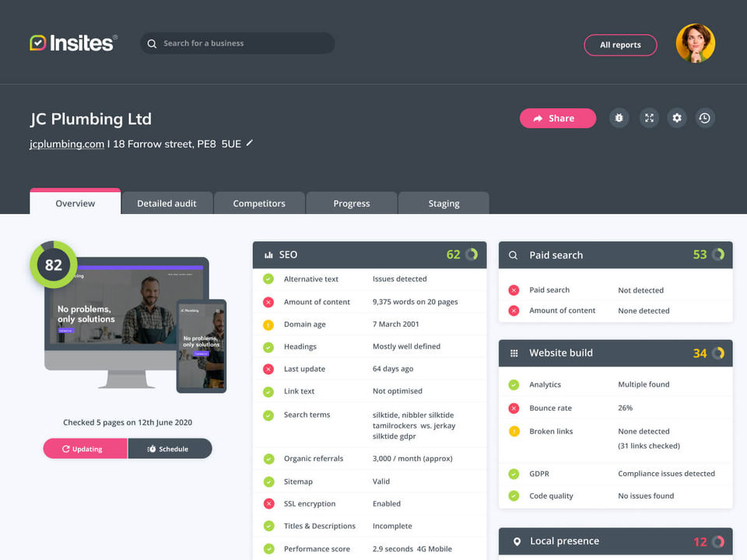Click Paid search 'Not detected' value

click(x=640, y=290)
